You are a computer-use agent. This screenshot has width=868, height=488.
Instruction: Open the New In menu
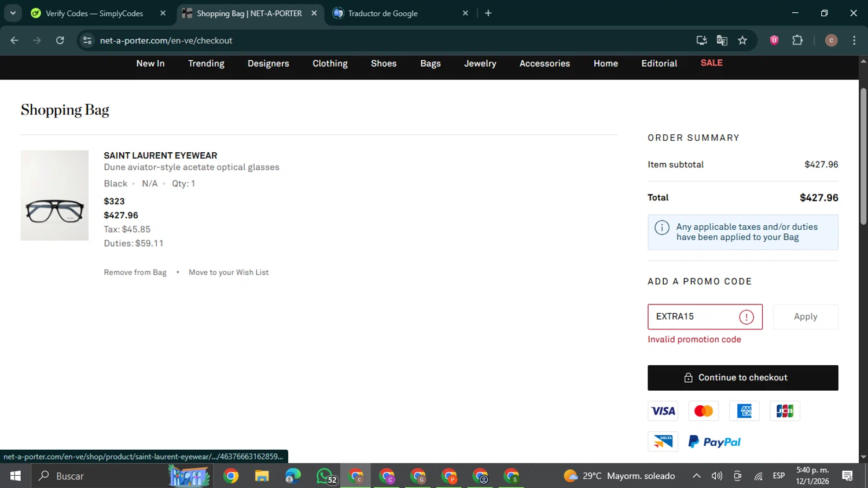pyautogui.click(x=150, y=64)
